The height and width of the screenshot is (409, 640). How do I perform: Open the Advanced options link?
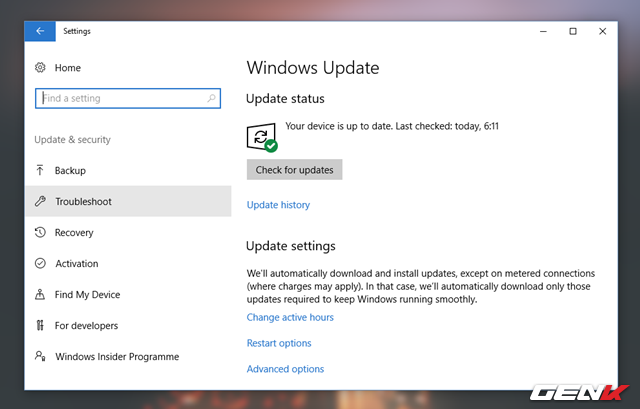pyautogui.click(x=285, y=369)
